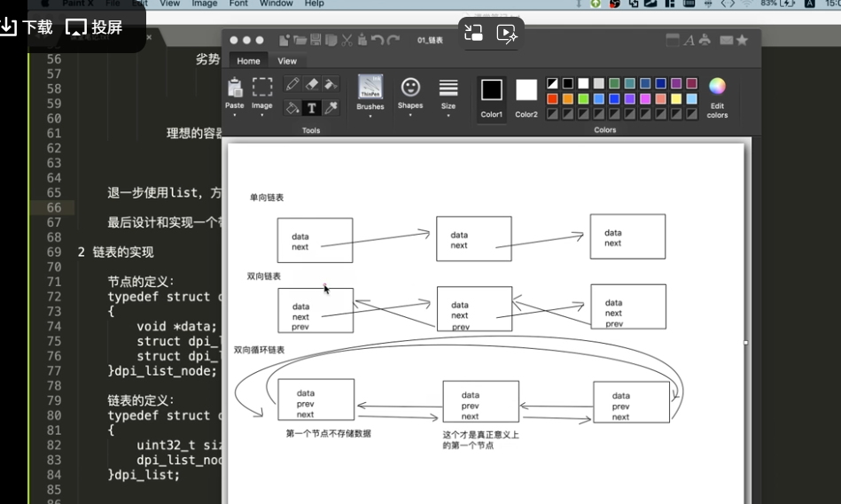Pick the Fill bucket tool

pos(292,108)
